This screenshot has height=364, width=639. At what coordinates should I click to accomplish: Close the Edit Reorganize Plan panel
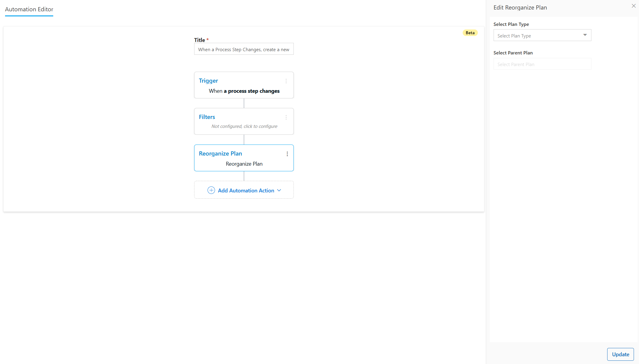tap(634, 6)
